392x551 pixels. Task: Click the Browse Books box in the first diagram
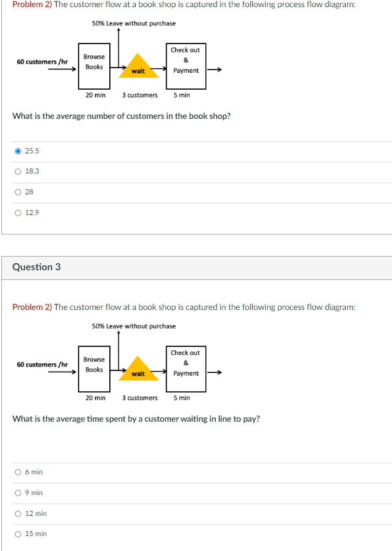click(94, 65)
